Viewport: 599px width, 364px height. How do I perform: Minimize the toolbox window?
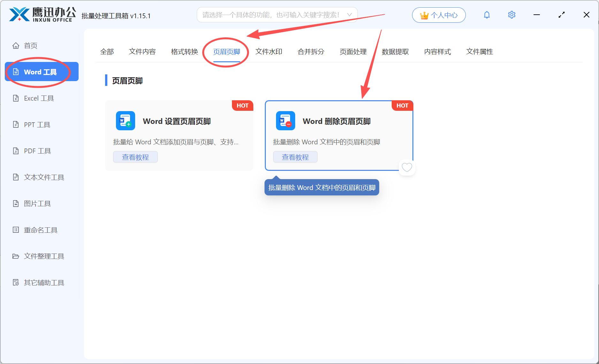(x=537, y=15)
